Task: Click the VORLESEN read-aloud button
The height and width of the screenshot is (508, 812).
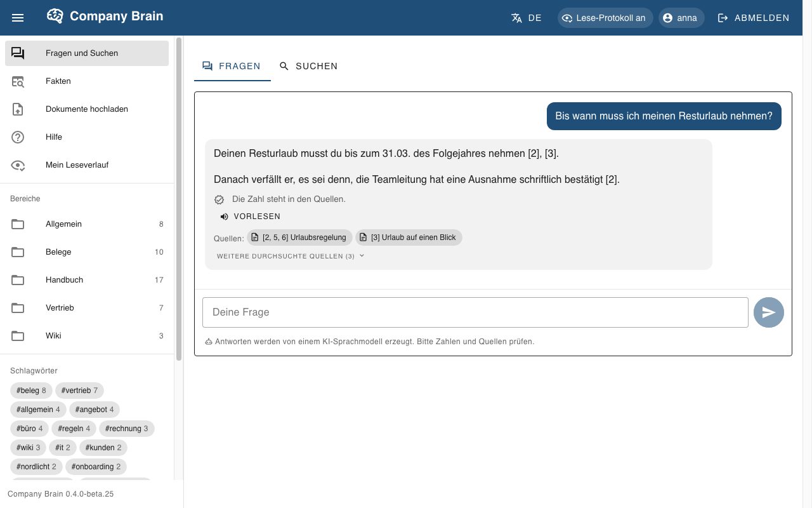Action: pyautogui.click(x=250, y=217)
